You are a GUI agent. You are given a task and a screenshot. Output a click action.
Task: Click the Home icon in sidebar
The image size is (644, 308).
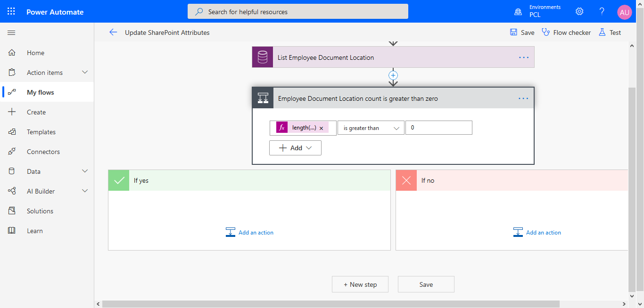coord(12,53)
